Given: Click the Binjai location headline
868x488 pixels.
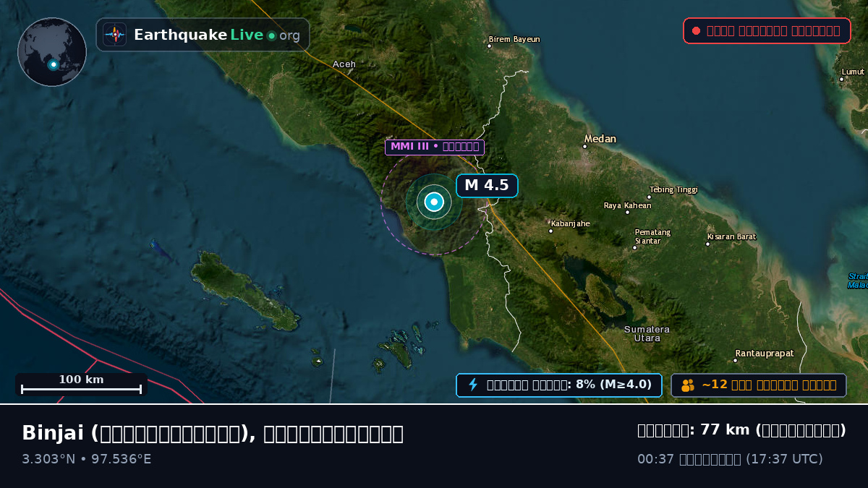Looking at the screenshot, I should (213, 433).
